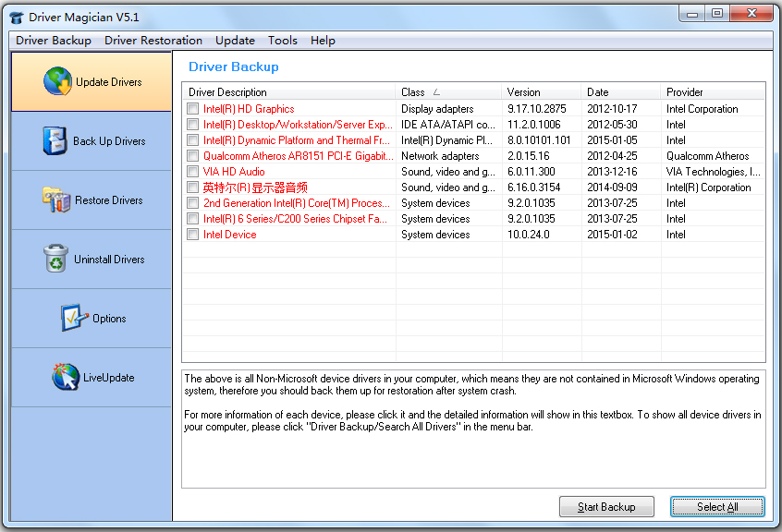Screen dimensions: 782x532
Task: Minimize the Driver Magician window
Action: 692,14
